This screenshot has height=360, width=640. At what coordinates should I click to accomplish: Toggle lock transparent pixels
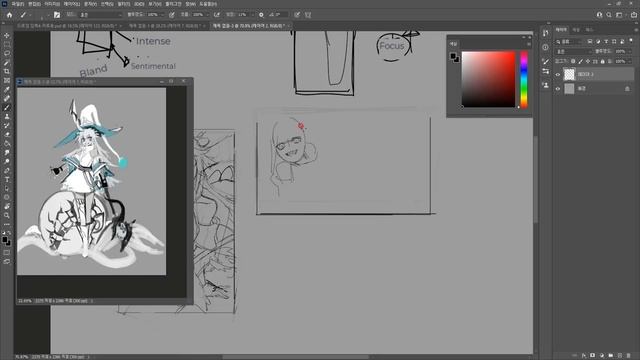click(x=573, y=61)
